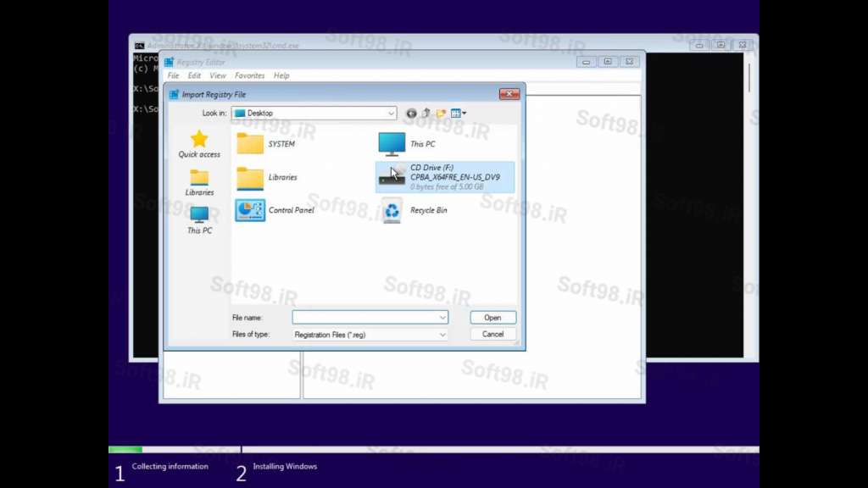
Task: Click the "0 bytes free of 5.00 GB" text
Action: point(448,187)
